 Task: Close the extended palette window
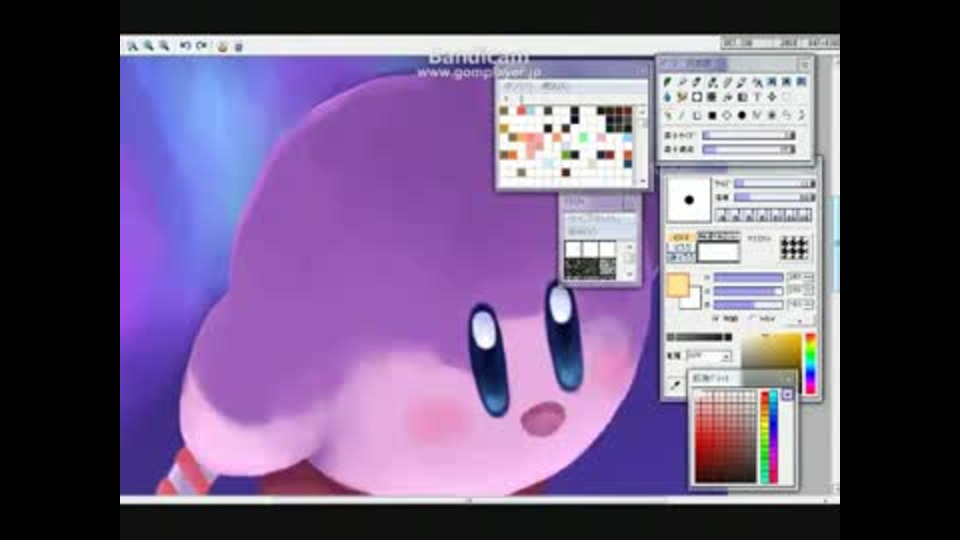[790, 379]
